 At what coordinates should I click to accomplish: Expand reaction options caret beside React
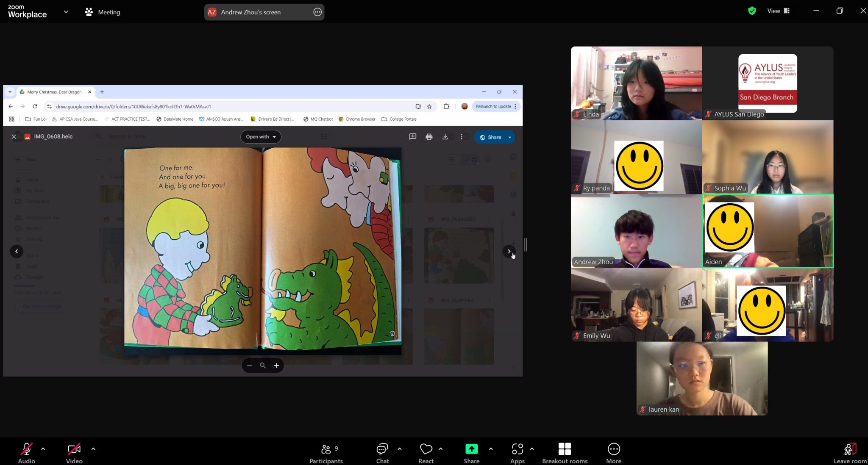pos(441,448)
